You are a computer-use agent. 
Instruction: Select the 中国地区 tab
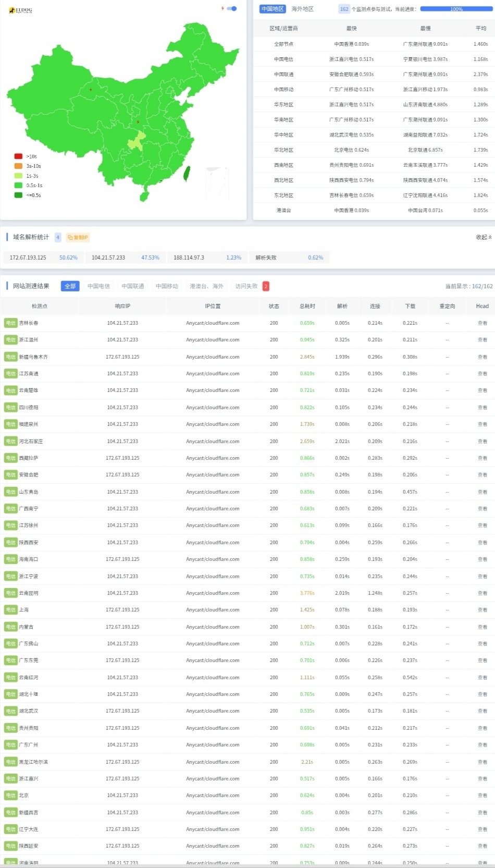tap(273, 9)
